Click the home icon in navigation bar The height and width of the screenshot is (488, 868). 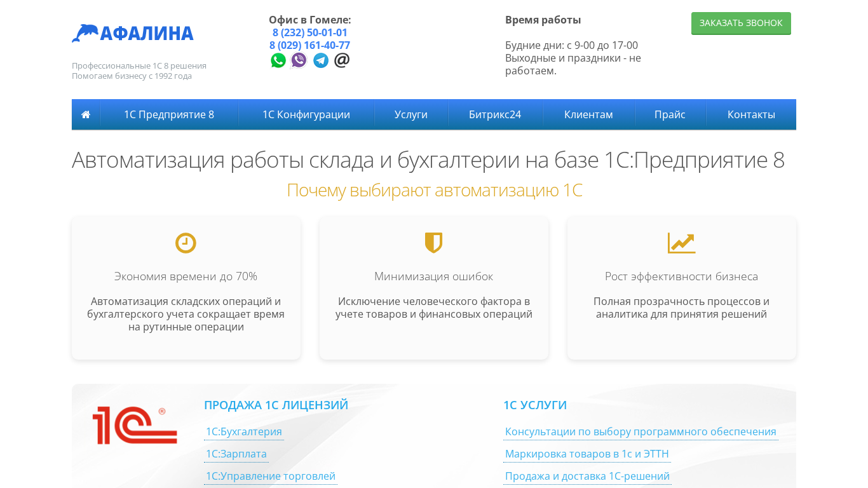[x=86, y=114]
